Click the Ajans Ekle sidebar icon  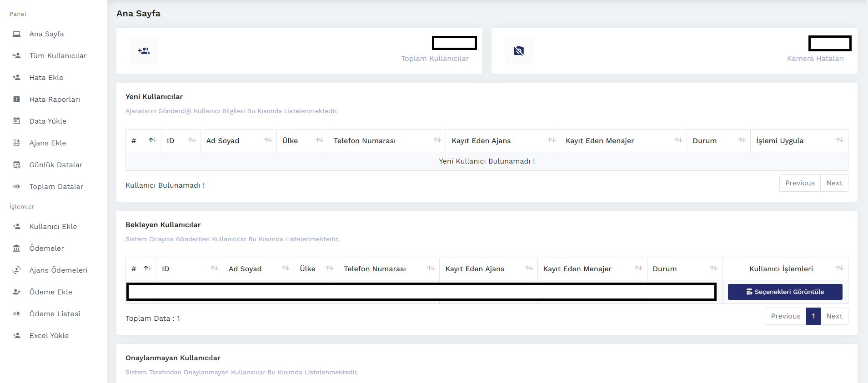[x=17, y=143]
